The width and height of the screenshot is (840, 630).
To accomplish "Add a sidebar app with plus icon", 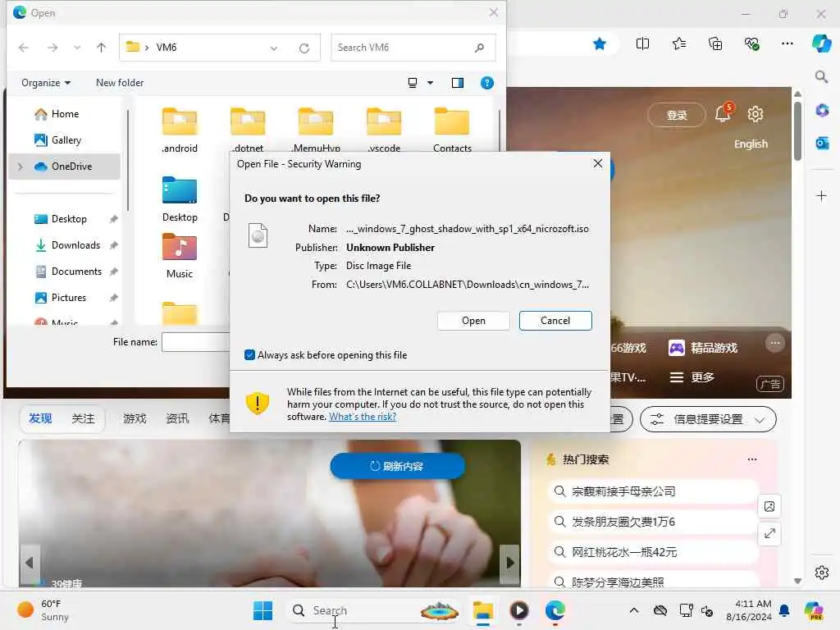I will click(x=821, y=195).
